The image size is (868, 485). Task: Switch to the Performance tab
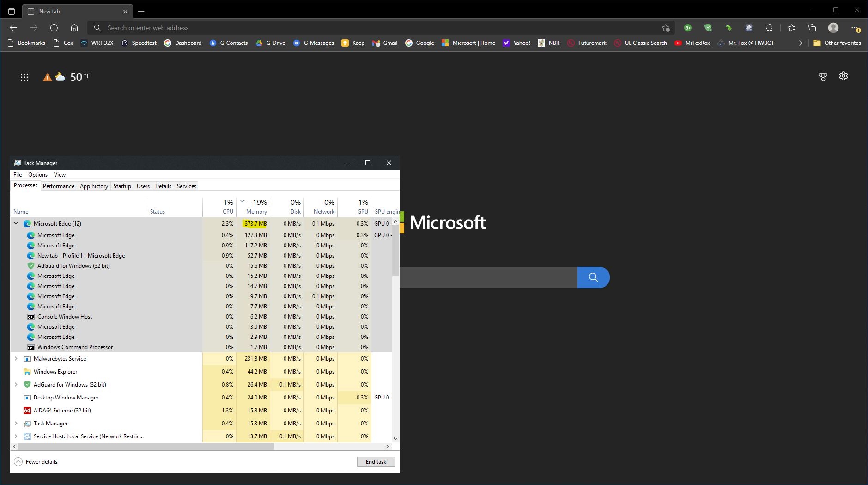click(x=59, y=186)
